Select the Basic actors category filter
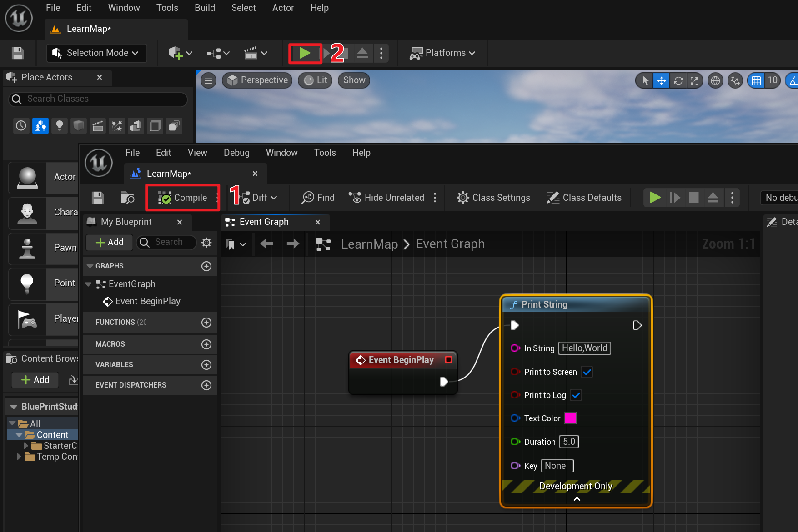 click(40, 126)
